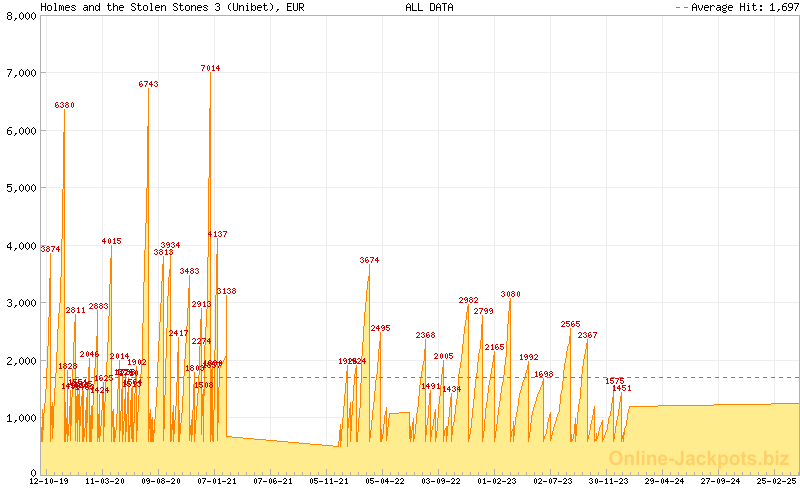Click the peak value 4015
Image resolution: width=800 pixels, height=490 pixels.
tap(111, 241)
